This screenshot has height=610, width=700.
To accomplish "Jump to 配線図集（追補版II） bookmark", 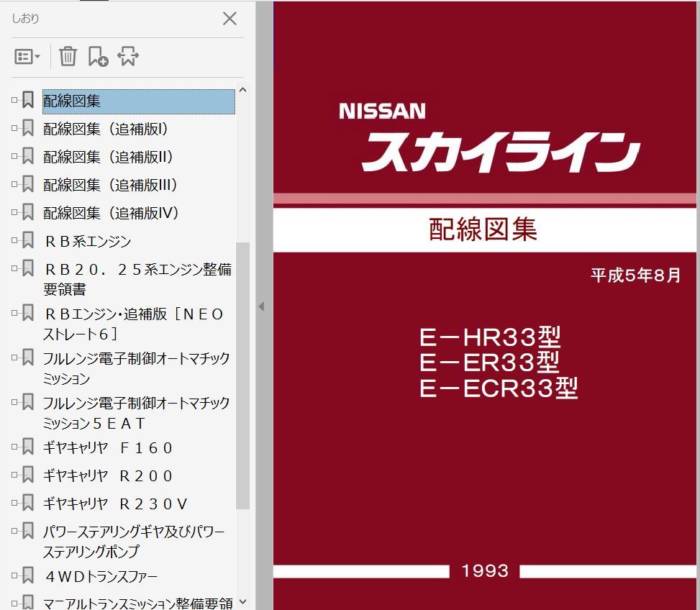I will [x=108, y=158].
